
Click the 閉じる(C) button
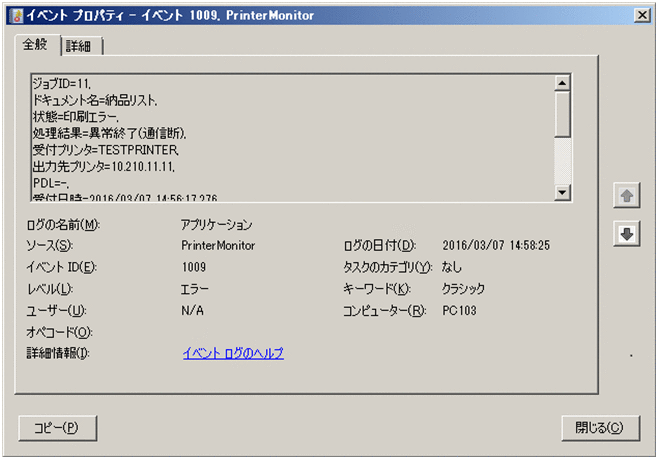pos(600,428)
